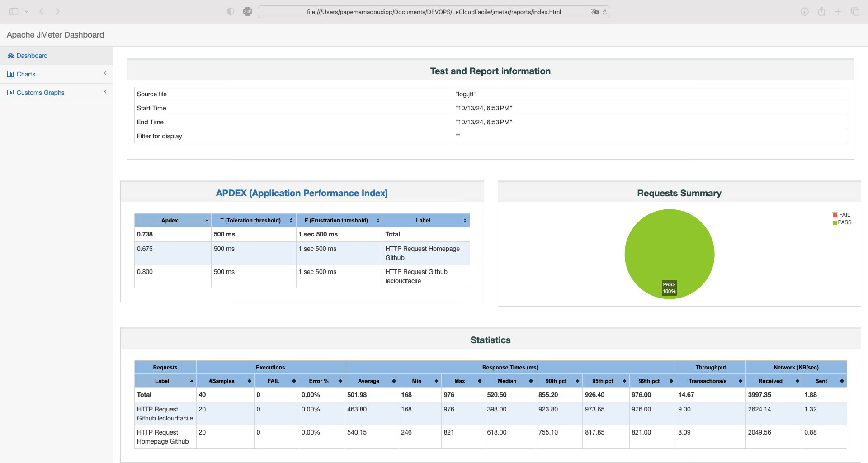Toggle FAIL series in pie legend
Viewport: 868px width, 463px height.
[x=841, y=215]
